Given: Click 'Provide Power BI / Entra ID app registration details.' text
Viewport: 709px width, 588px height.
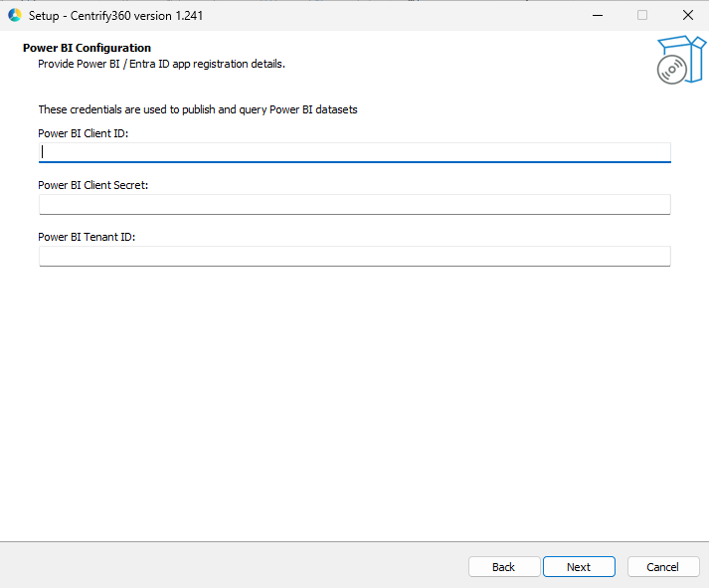Looking at the screenshot, I should coord(161,64).
